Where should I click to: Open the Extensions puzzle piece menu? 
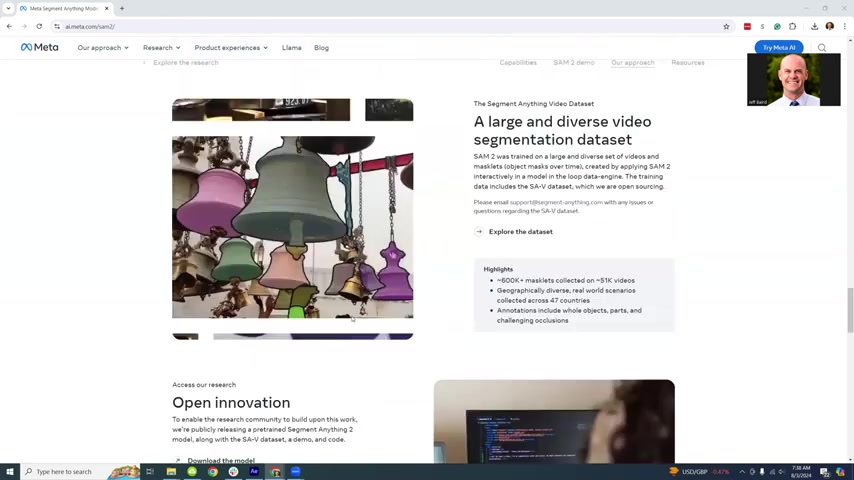792,26
